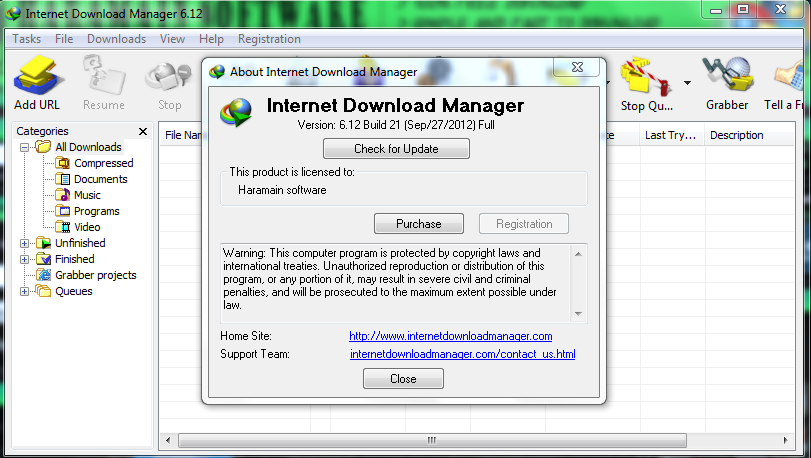Click the Video folder icon

[x=63, y=227]
